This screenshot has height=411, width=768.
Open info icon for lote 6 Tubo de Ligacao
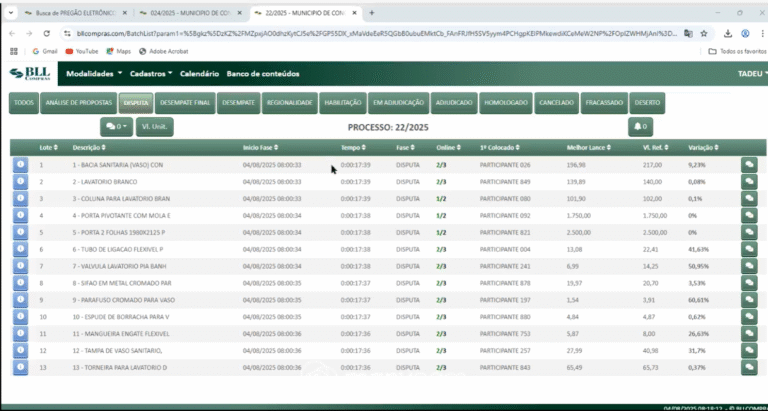21,249
